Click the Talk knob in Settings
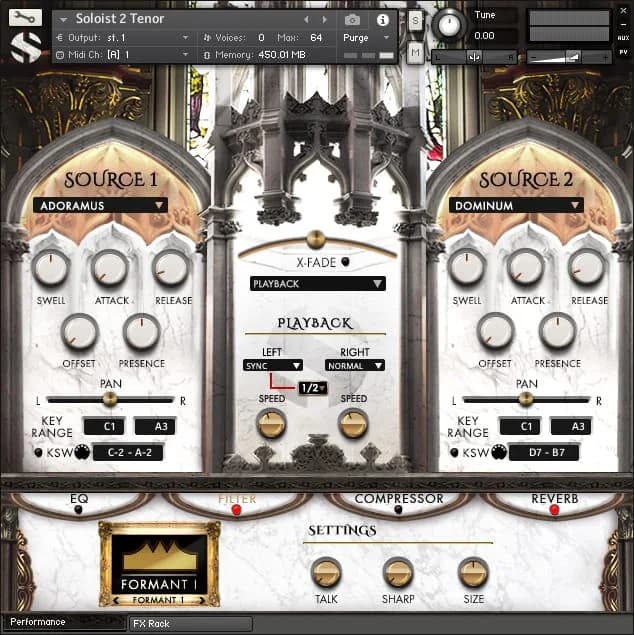This screenshot has height=635, width=634. pyautogui.click(x=326, y=573)
